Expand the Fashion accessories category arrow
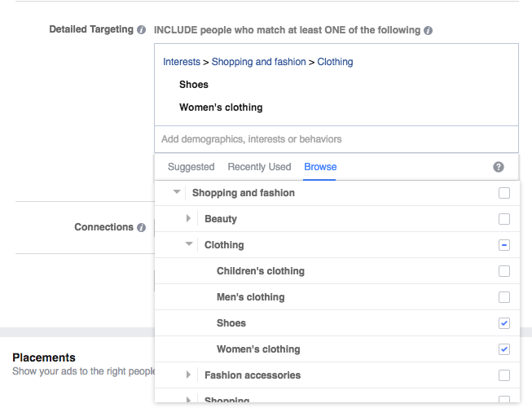Viewport: 532px width, 412px height. 189,375
